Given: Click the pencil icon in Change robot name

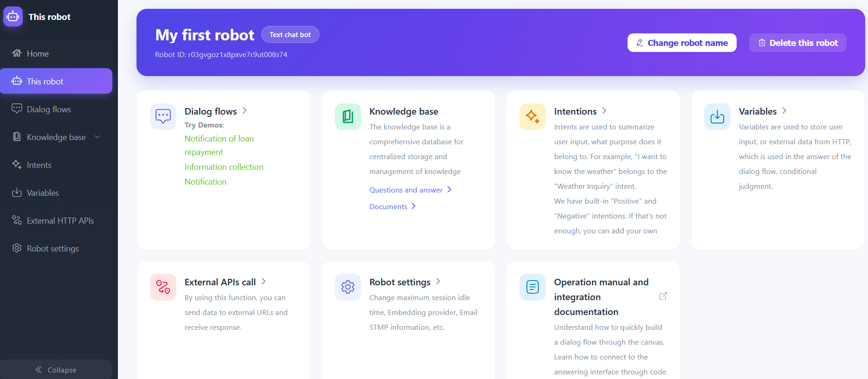Looking at the screenshot, I should pos(640,43).
